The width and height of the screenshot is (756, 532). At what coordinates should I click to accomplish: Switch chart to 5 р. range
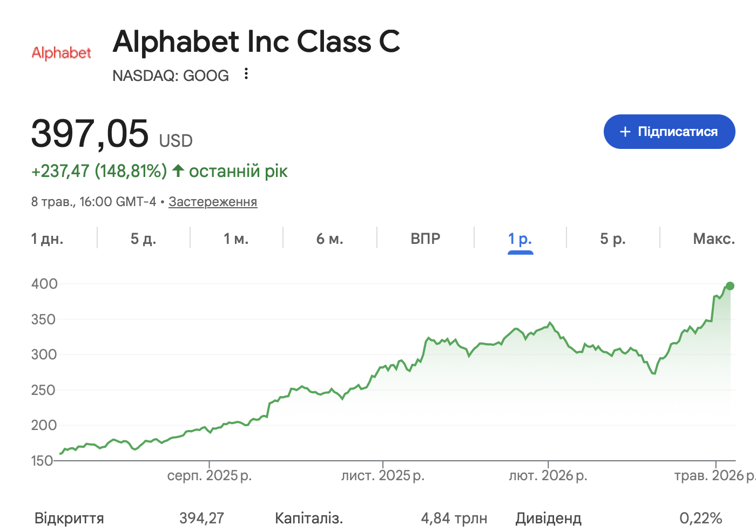click(x=613, y=238)
